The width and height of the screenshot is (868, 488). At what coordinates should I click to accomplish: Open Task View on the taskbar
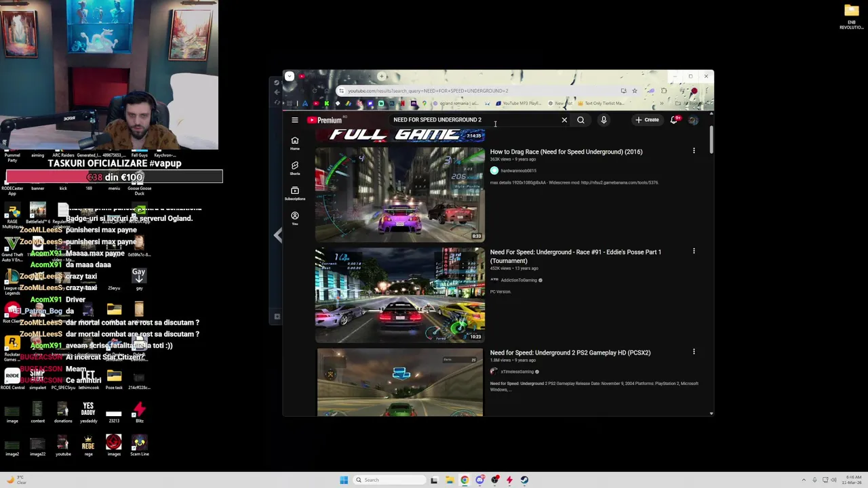[x=434, y=480]
